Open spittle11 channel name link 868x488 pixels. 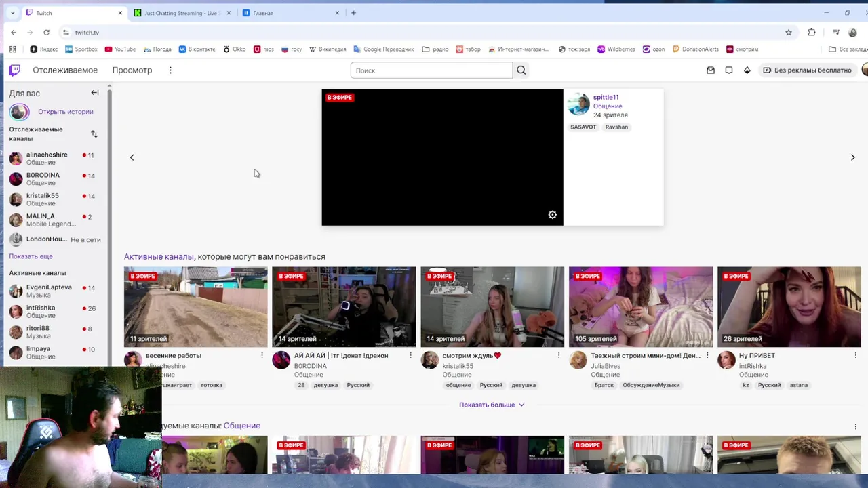click(606, 97)
